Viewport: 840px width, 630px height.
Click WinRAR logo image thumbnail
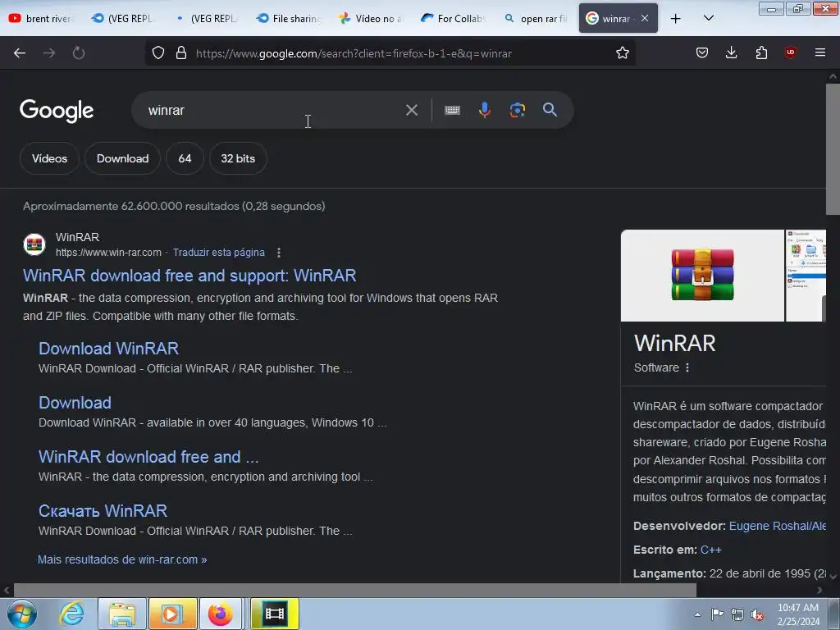(702, 276)
